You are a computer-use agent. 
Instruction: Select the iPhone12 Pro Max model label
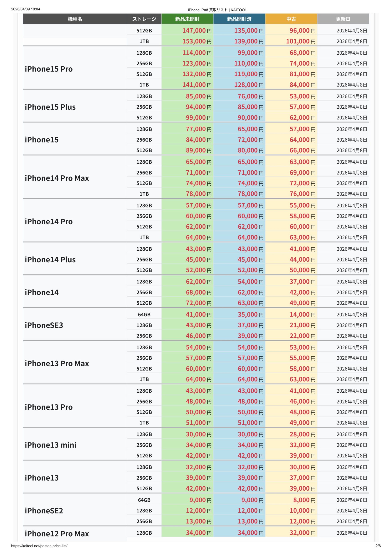(57, 534)
